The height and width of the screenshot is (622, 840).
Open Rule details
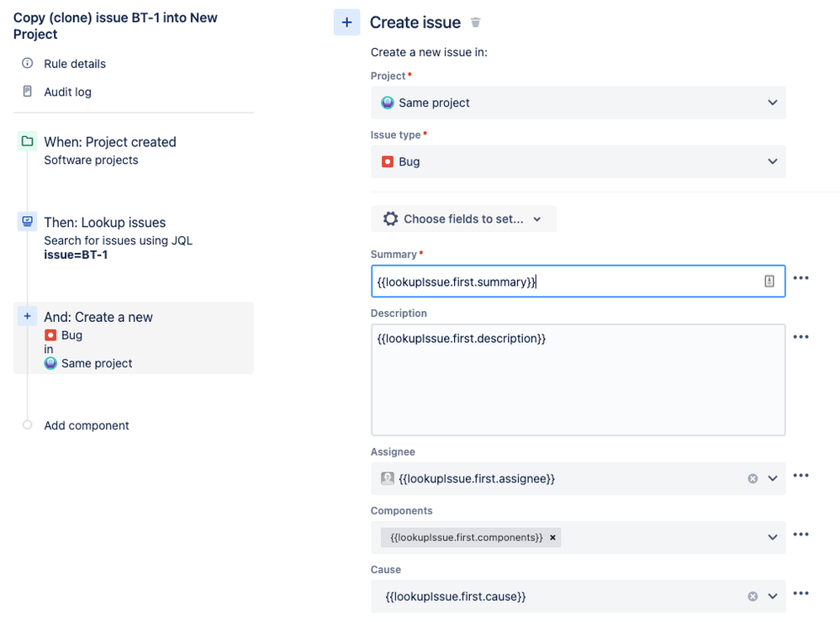(75, 64)
